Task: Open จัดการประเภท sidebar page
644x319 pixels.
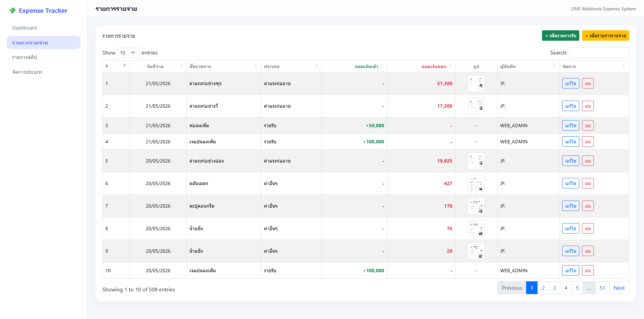Action: point(27,72)
